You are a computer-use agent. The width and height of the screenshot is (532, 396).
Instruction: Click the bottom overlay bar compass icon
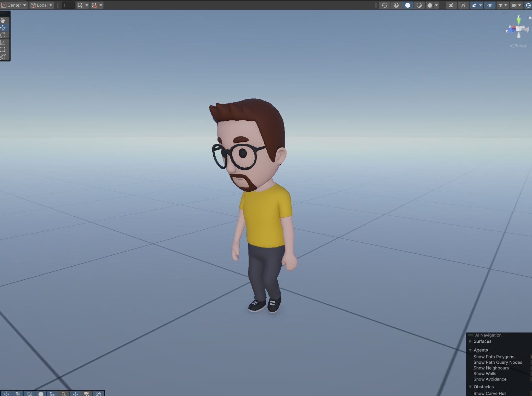tap(98, 394)
